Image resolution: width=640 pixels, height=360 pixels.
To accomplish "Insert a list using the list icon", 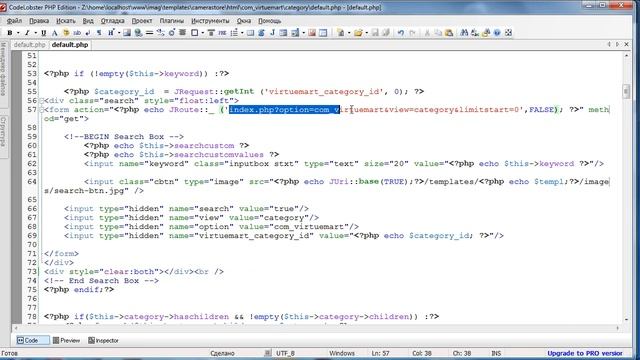I will [234, 33].
